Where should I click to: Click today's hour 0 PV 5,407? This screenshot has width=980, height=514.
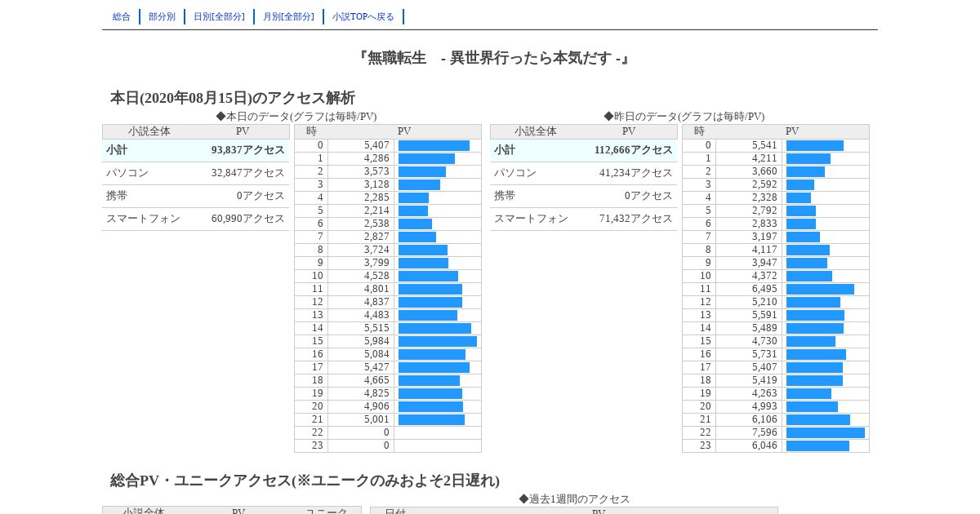tap(376, 145)
